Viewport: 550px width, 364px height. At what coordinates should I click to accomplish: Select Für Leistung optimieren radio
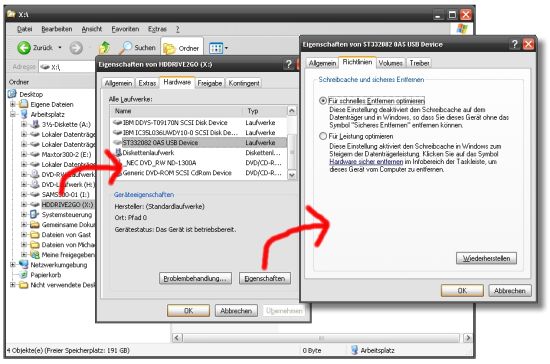tap(323, 136)
